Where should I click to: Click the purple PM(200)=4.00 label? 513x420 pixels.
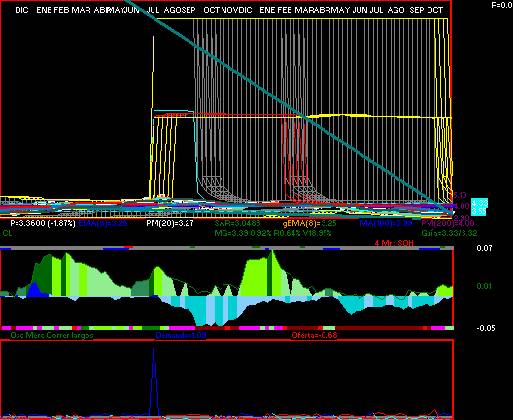448,223
